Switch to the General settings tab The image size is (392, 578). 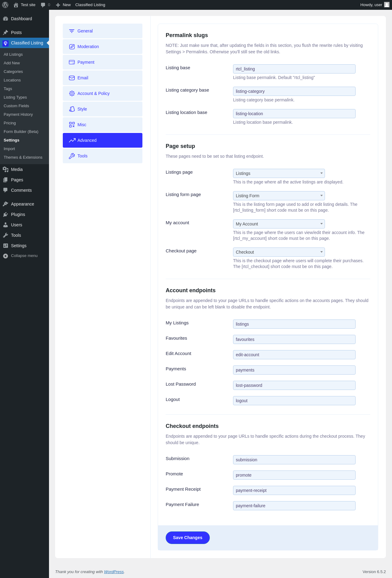103,31
